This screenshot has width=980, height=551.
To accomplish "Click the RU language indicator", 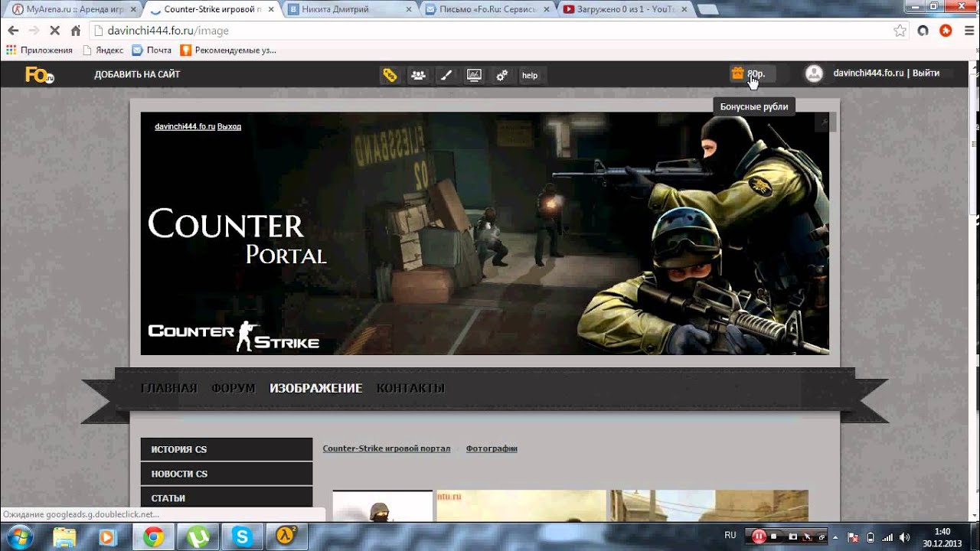I will (x=730, y=535).
